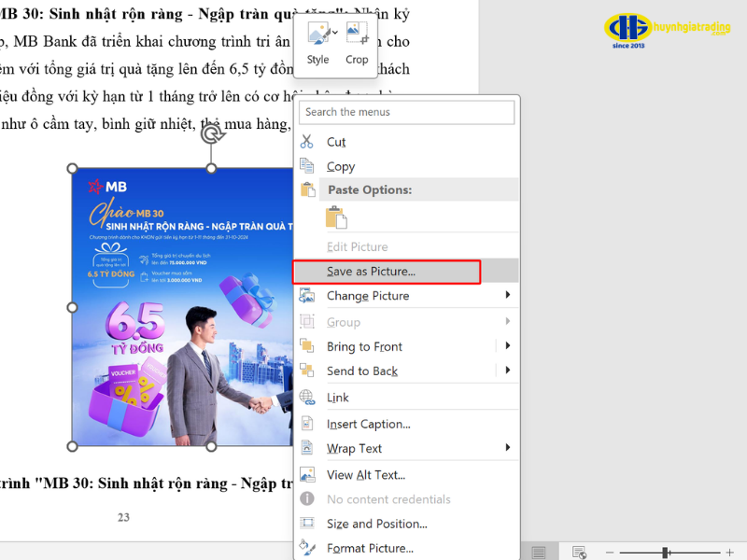This screenshot has width=747, height=560.
Task: Click the Format Picture paint icon
Action: [x=307, y=547]
